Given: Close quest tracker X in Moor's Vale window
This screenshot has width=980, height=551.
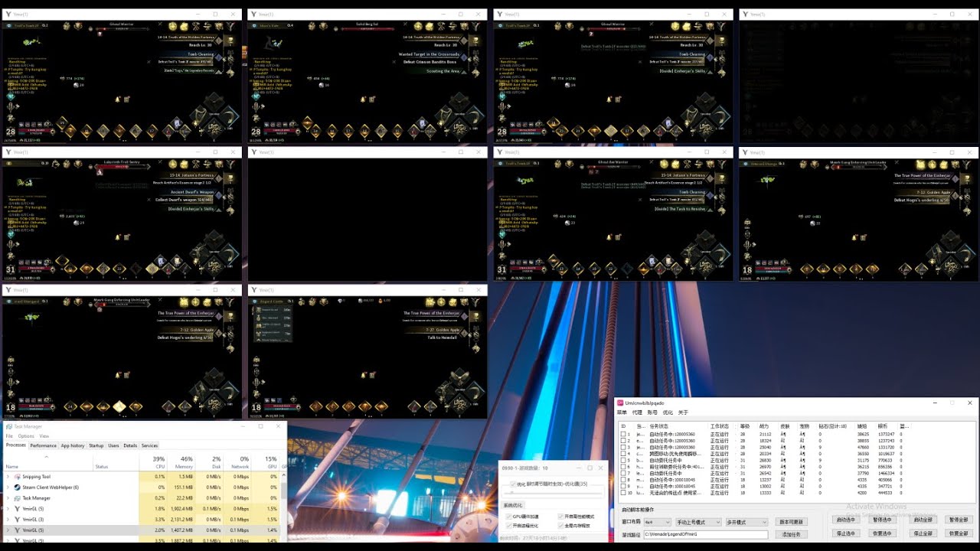Looking at the screenshot, I should [394, 62].
